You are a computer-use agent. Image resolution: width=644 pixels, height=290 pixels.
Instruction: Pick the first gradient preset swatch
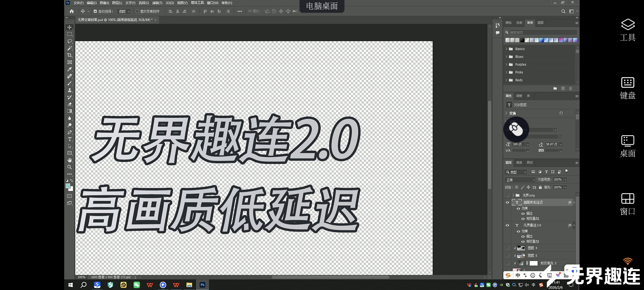point(507,40)
